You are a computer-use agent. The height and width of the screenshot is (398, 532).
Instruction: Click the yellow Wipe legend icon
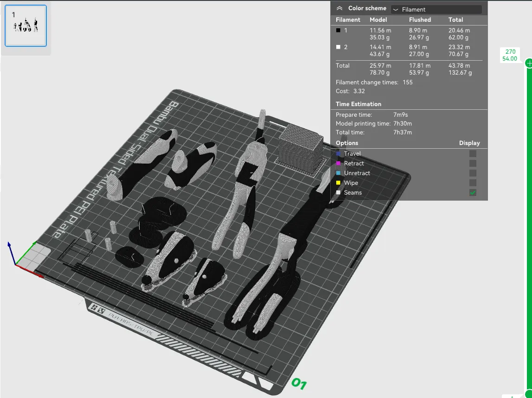[x=338, y=183]
